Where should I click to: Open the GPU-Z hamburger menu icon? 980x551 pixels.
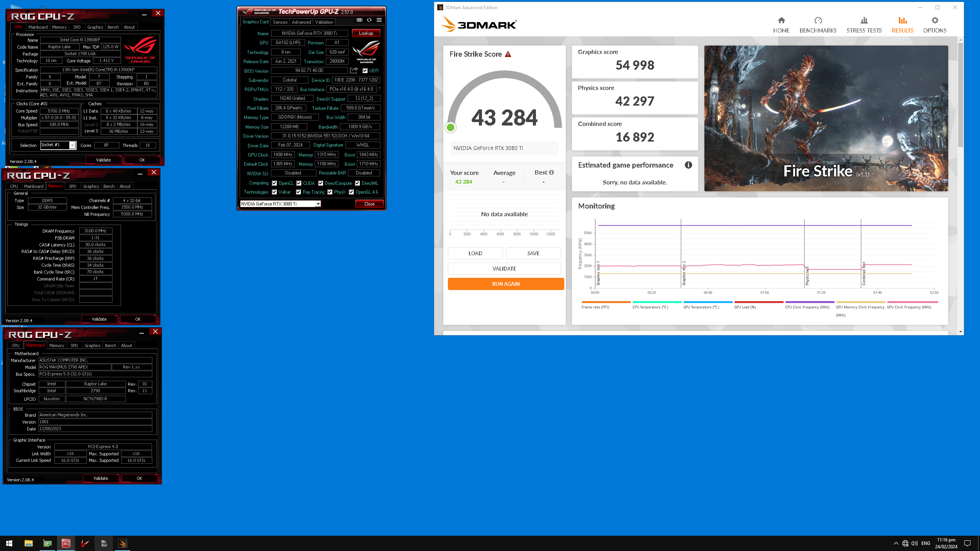pos(379,20)
